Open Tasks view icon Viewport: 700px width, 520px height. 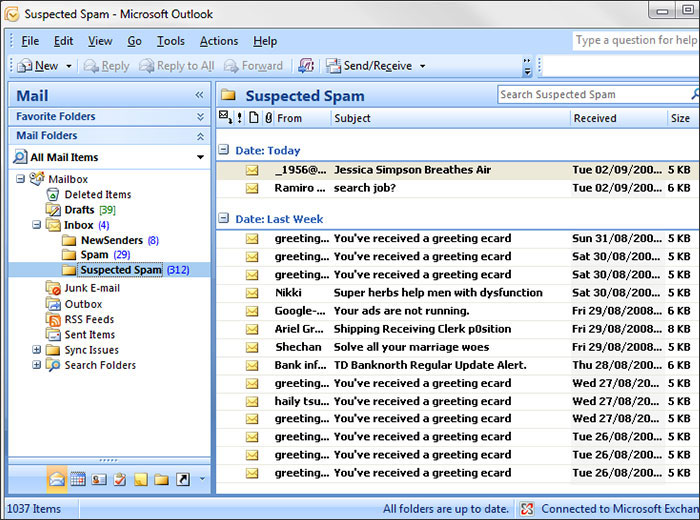click(x=120, y=479)
